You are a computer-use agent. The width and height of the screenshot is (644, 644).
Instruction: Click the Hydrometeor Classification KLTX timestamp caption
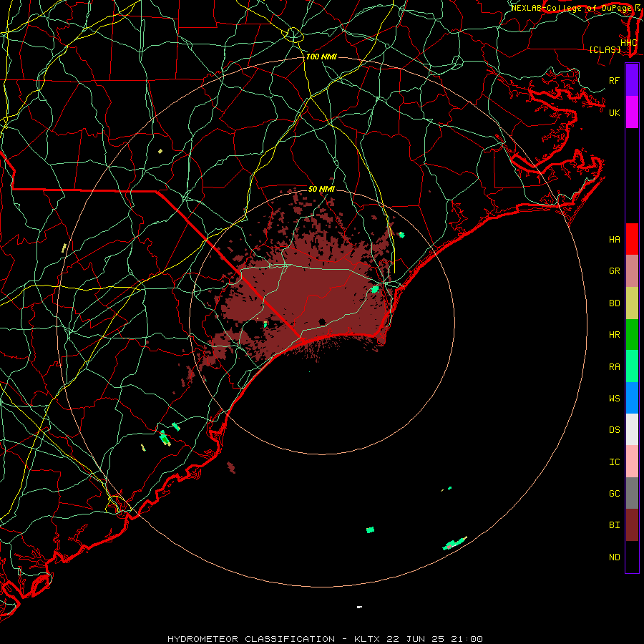pyautogui.click(x=325, y=639)
